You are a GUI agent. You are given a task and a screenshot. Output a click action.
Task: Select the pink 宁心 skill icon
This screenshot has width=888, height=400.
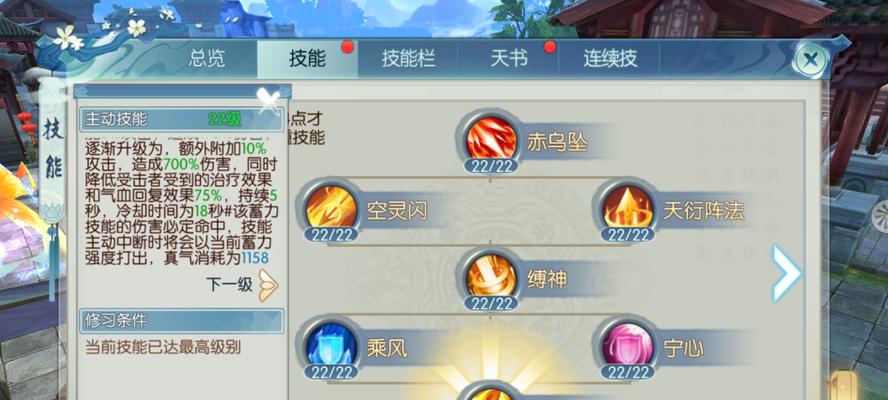[x=627, y=346]
